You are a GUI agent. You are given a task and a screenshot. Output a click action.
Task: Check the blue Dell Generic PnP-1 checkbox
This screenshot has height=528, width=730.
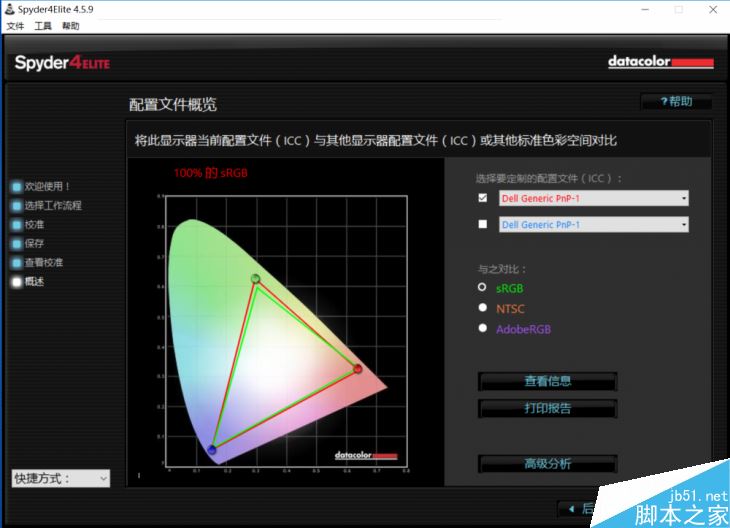pyautogui.click(x=483, y=224)
